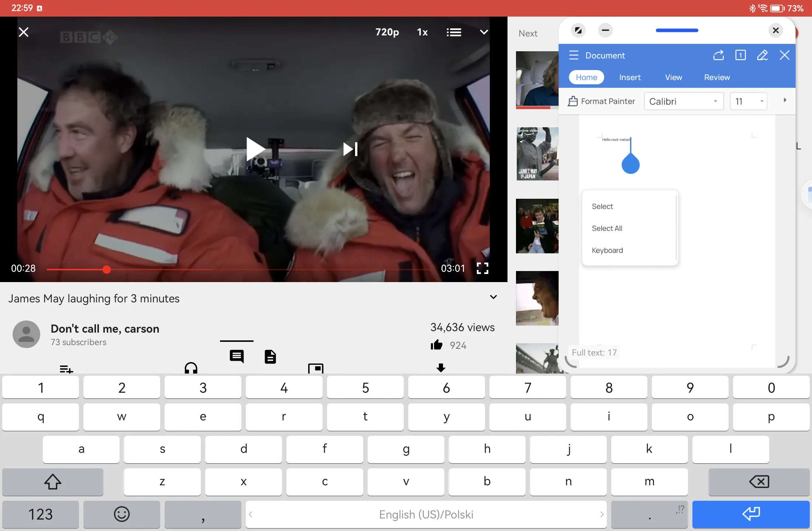Minimize the floating window with minus icon

(x=605, y=30)
